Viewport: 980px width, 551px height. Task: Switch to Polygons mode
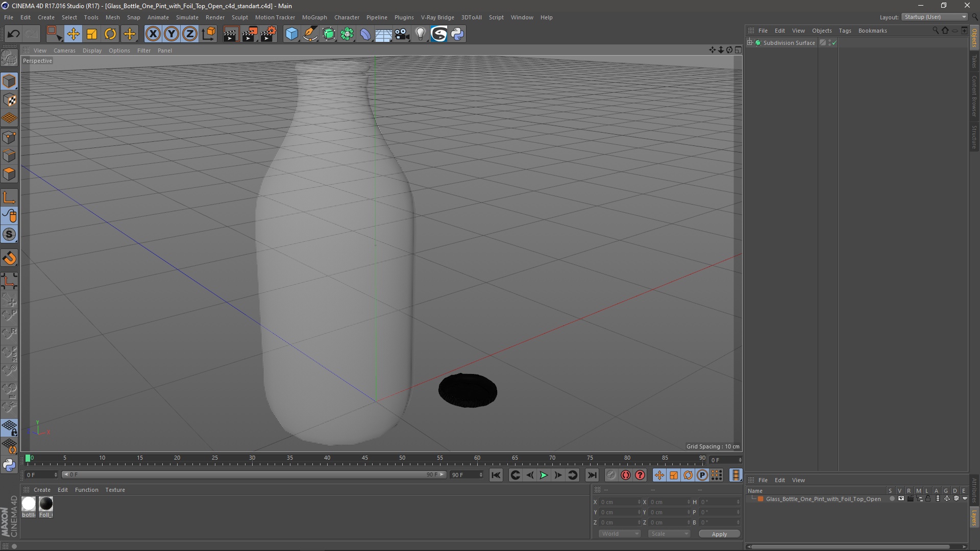[9, 174]
